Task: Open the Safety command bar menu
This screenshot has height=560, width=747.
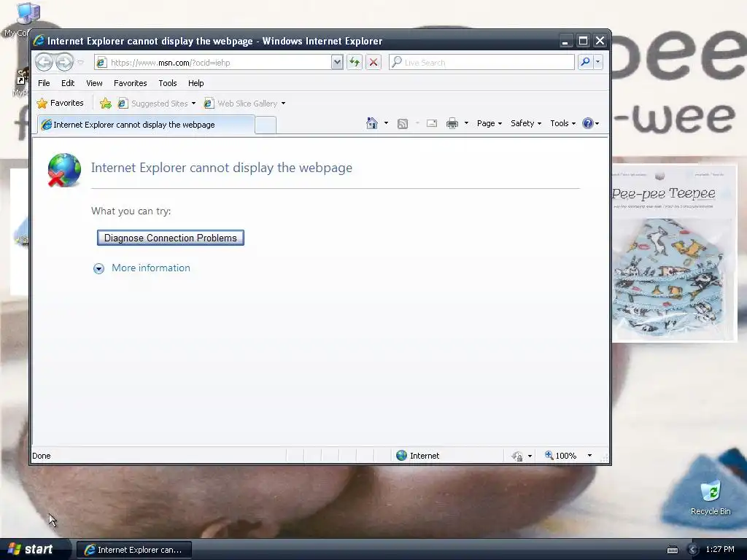Action: coord(526,123)
